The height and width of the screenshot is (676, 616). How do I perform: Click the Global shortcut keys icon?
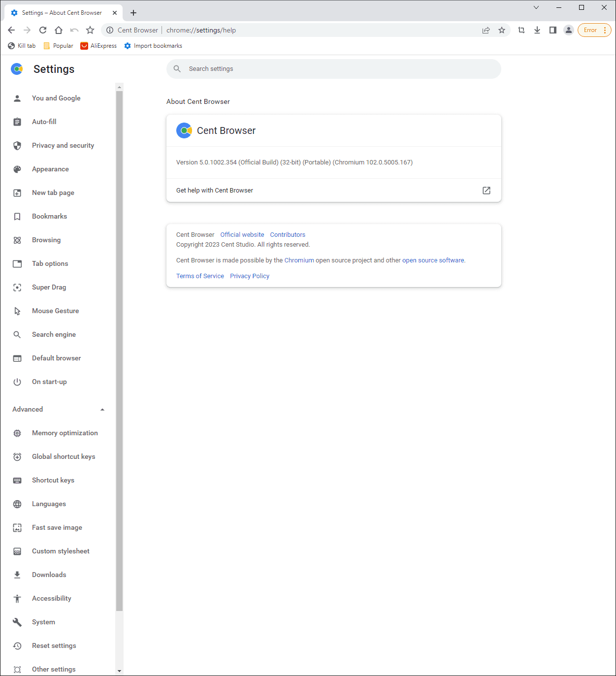pyautogui.click(x=17, y=457)
